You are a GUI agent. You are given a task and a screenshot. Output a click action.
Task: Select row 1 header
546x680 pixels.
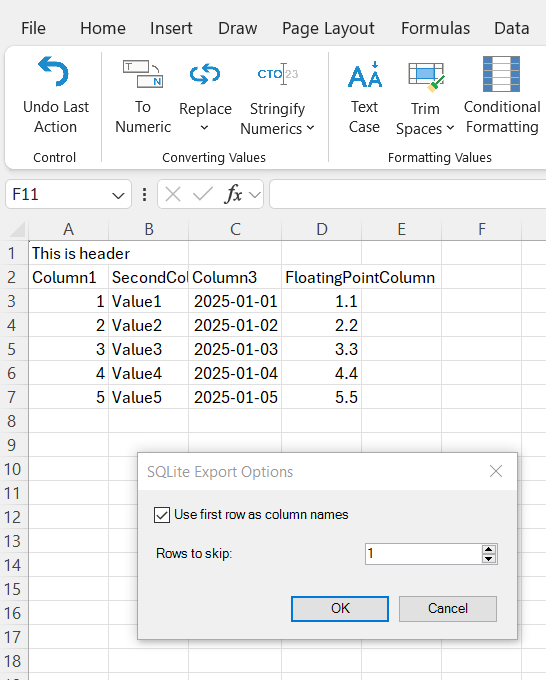point(12,253)
